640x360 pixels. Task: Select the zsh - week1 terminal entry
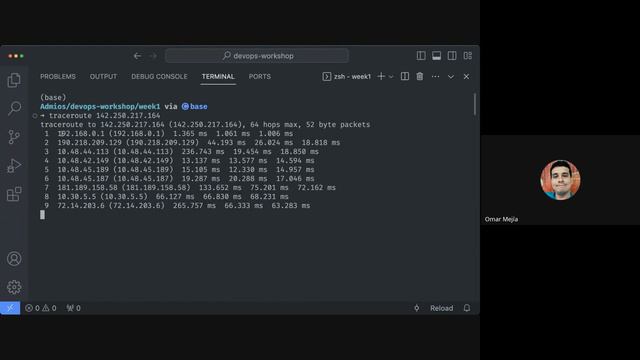[347, 76]
